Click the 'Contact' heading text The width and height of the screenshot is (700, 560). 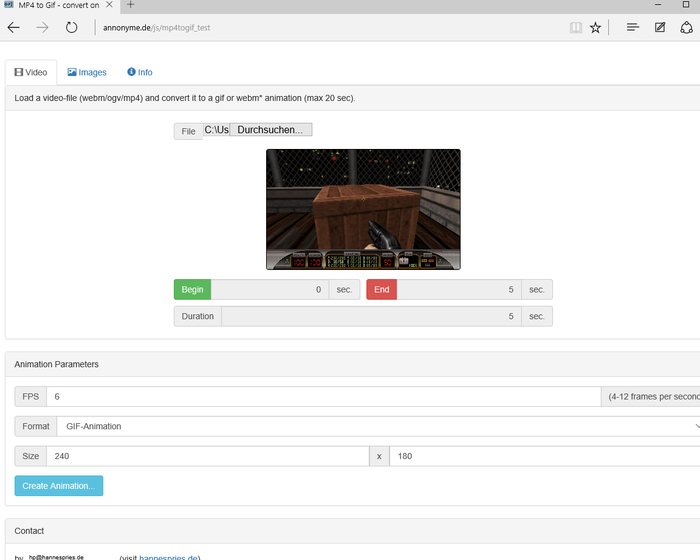29,531
